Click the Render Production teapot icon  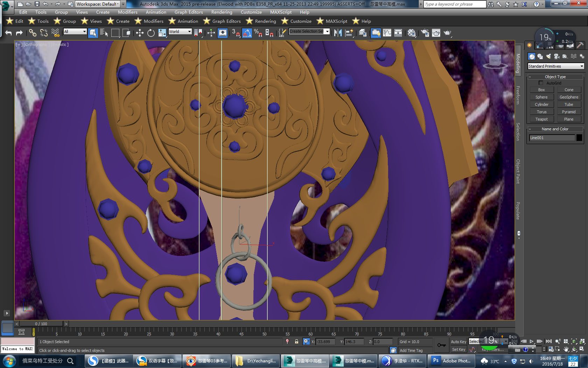[447, 33]
